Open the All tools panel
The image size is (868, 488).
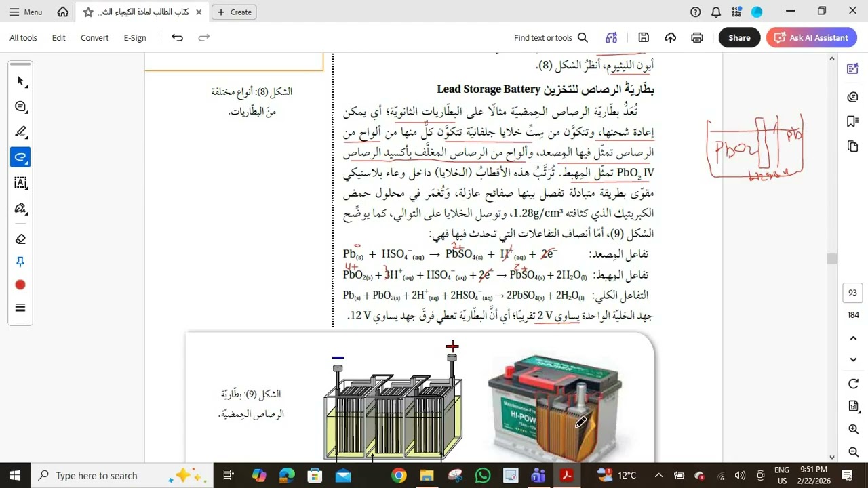tap(23, 38)
